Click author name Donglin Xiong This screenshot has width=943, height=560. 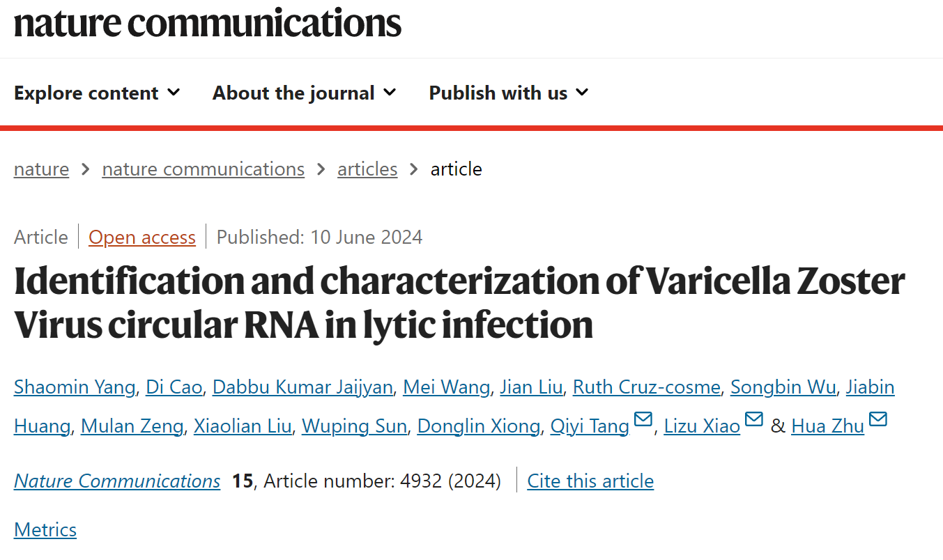479,426
